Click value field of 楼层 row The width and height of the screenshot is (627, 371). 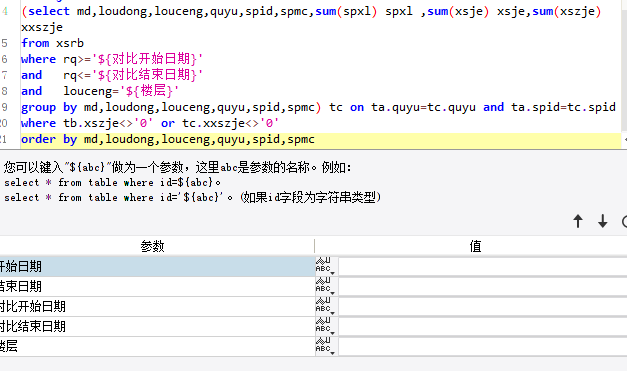pos(483,347)
